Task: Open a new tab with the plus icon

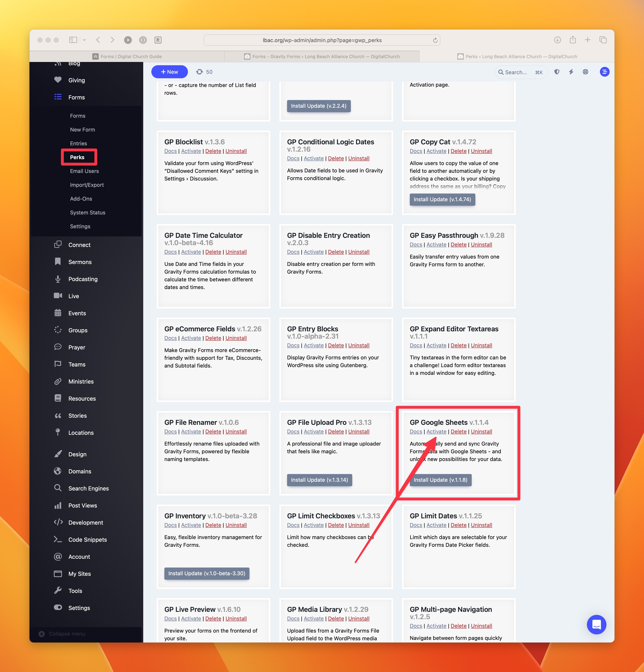Action: pos(588,40)
